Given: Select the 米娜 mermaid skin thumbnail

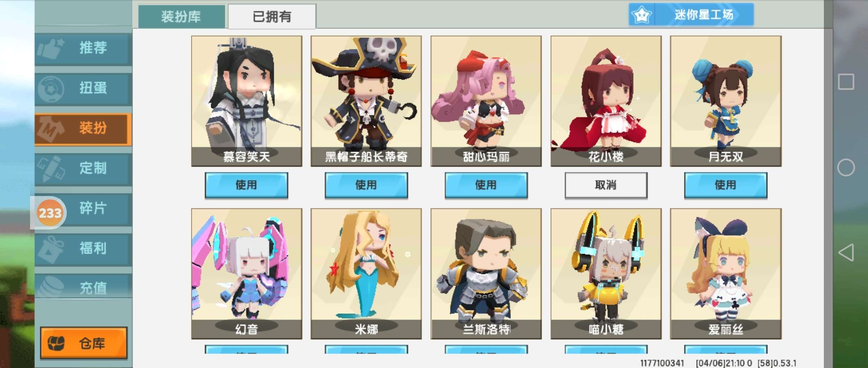Looking at the screenshot, I should [366, 274].
